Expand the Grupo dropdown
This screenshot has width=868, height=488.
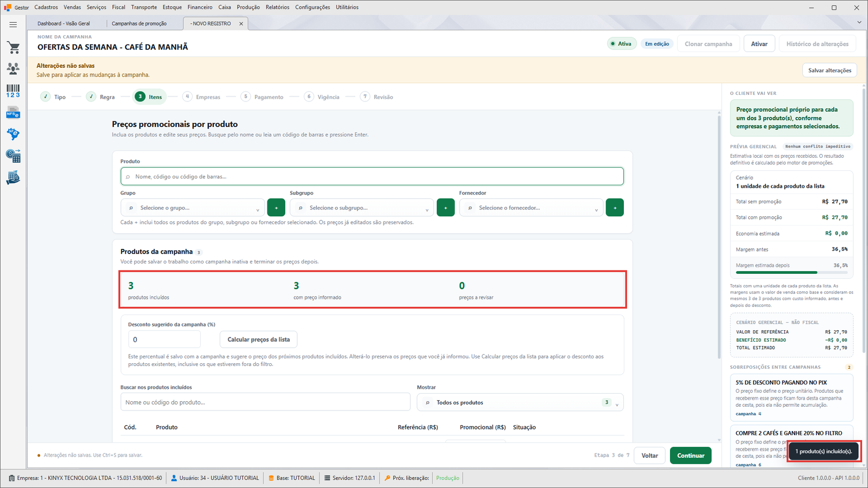point(193,208)
